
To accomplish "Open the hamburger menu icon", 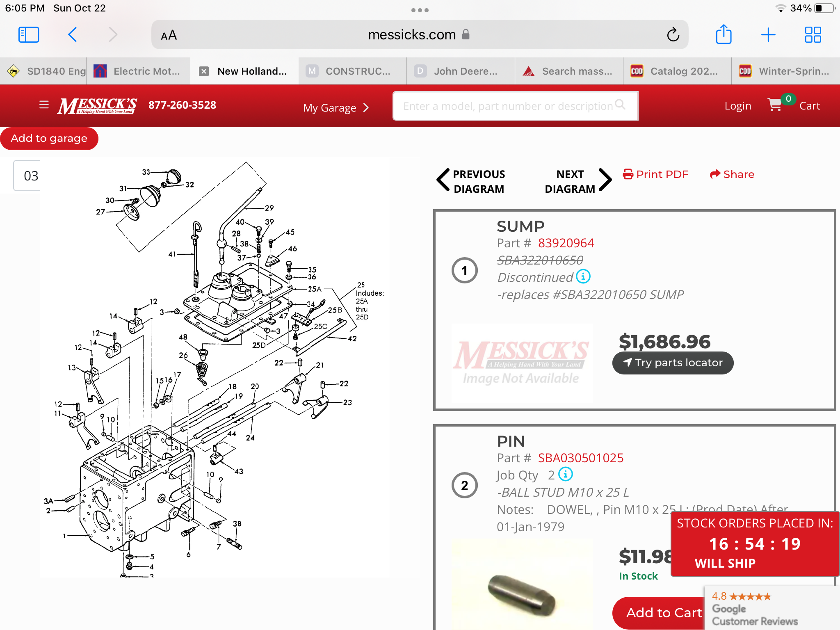I will [44, 105].
